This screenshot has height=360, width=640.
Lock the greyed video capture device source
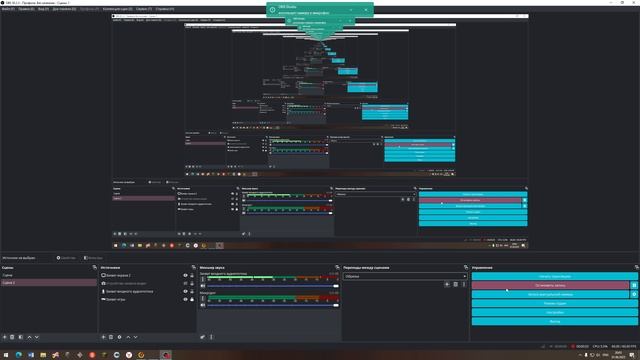pos(192,283)
